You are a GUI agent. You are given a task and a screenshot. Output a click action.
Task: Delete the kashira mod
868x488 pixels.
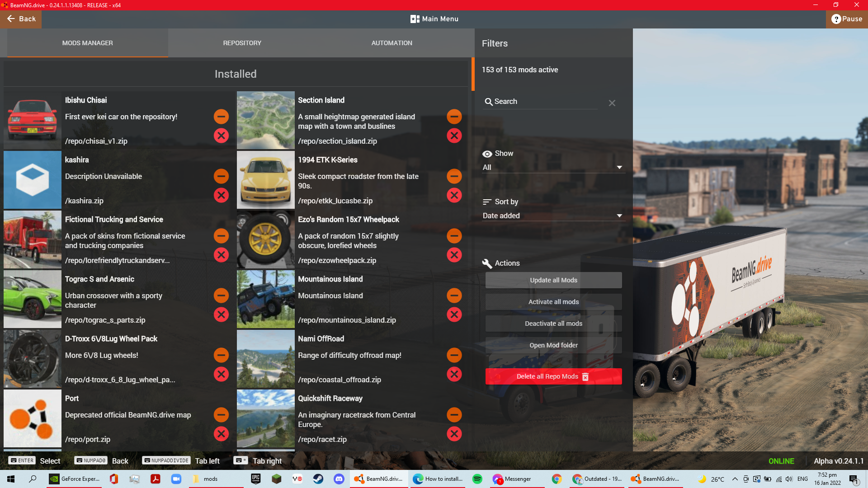[221, 195]
